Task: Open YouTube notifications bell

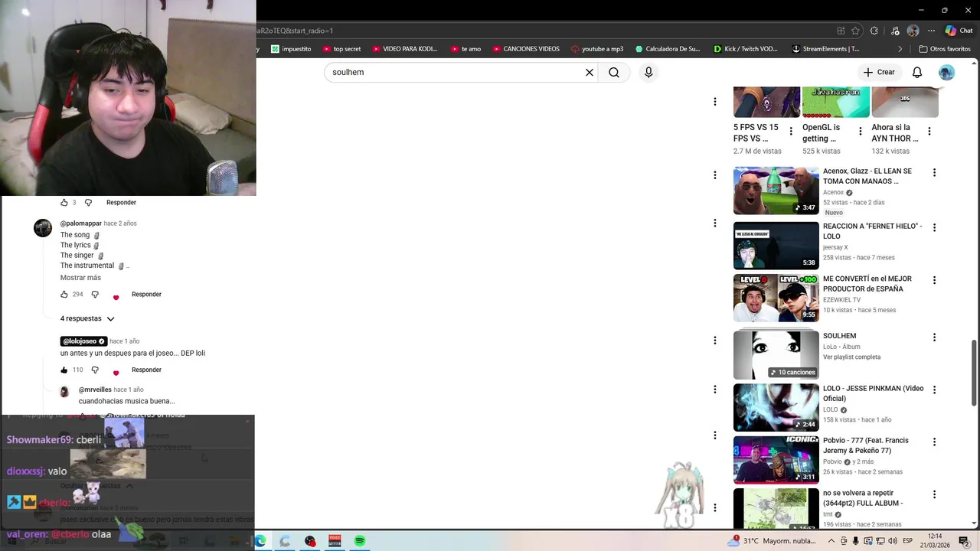Action: point(917,73)
